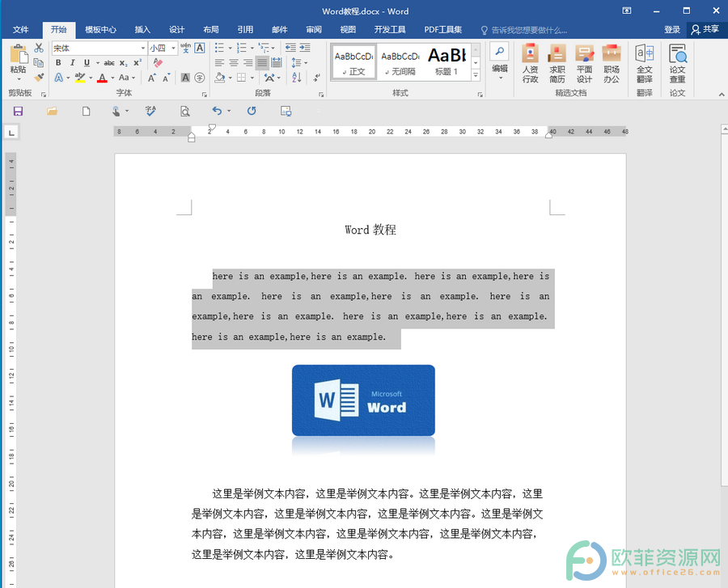Viewport: 728px width, 588px height.
Task: Toggle Bold formatting
Action: click(58, 62)
